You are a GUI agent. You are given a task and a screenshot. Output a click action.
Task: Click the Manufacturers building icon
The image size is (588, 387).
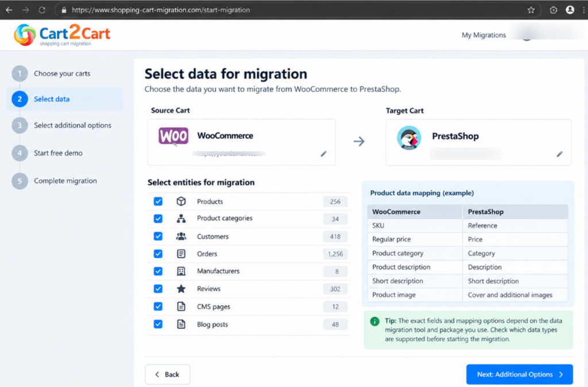point(181,271)
